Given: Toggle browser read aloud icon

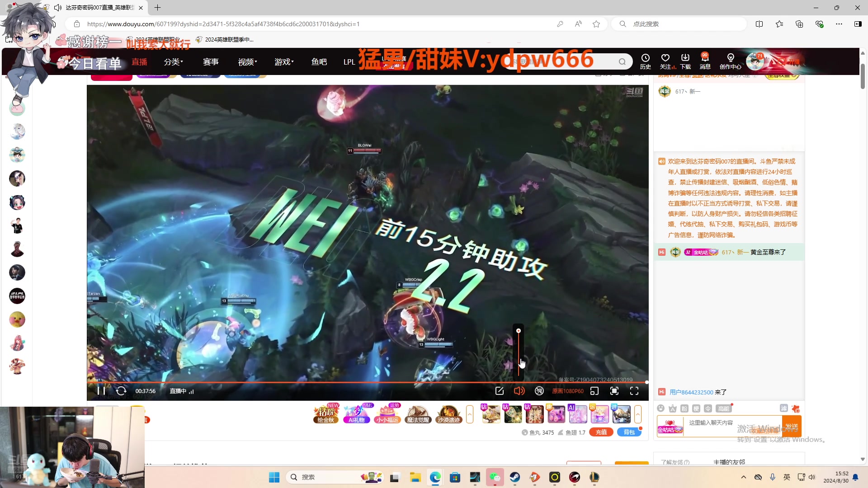Looking at the screenshot, I should click(578, 24).
